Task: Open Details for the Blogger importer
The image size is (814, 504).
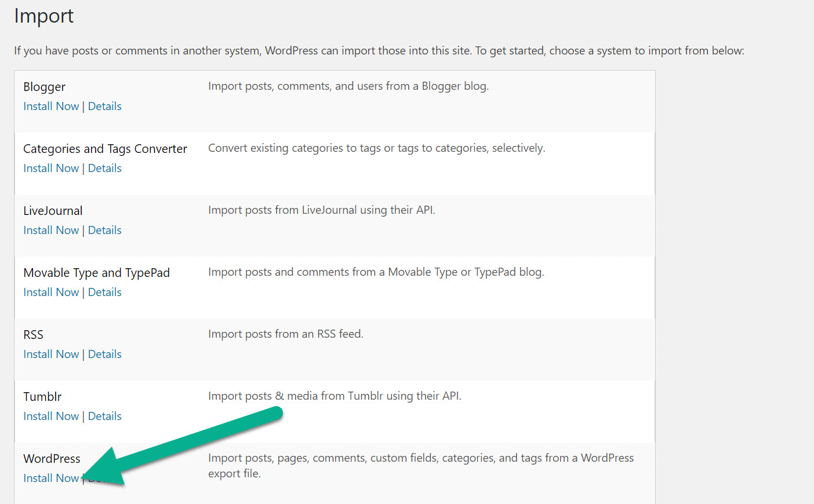Action: click(x=105, y=106)
